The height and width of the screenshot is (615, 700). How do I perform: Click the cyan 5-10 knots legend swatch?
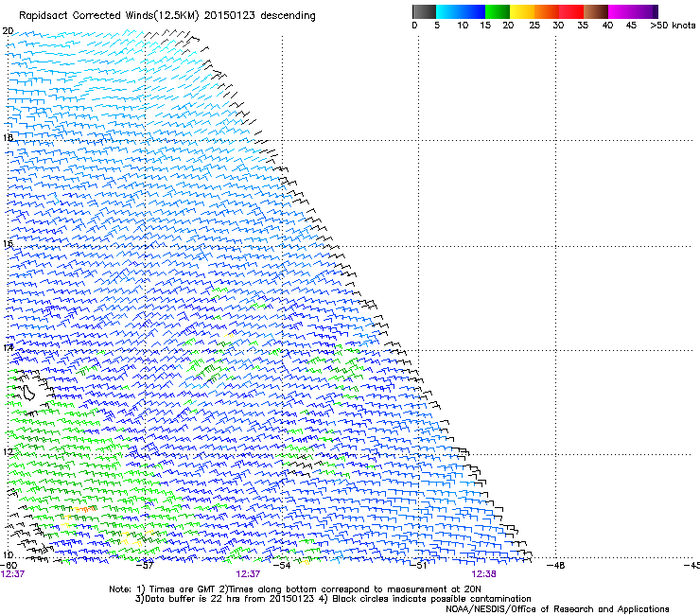(x=448, y=11)
